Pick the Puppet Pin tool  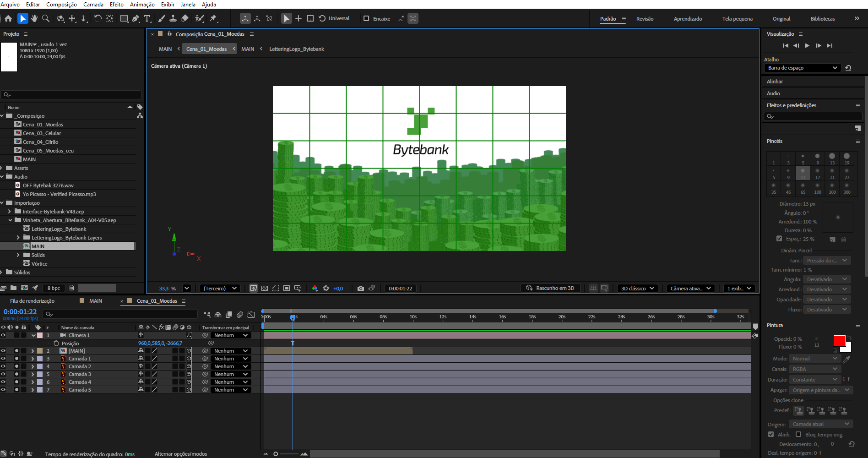point(213,18)
